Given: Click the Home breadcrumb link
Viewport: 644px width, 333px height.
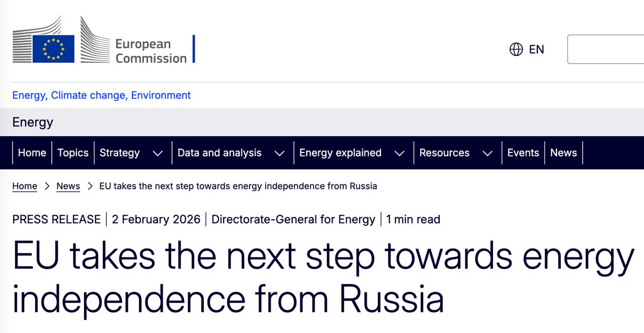Looking at the screenshot, I should (x=25, y=186).
